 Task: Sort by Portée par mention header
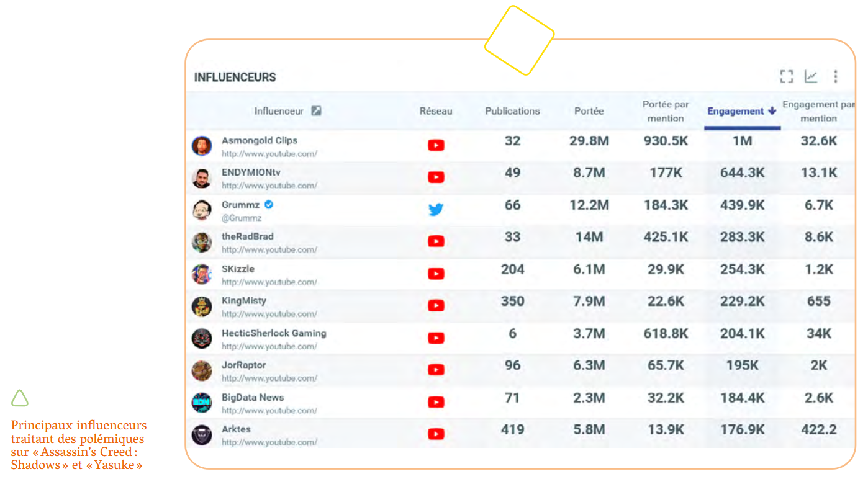pyautogui.click(x=666, y=111)
